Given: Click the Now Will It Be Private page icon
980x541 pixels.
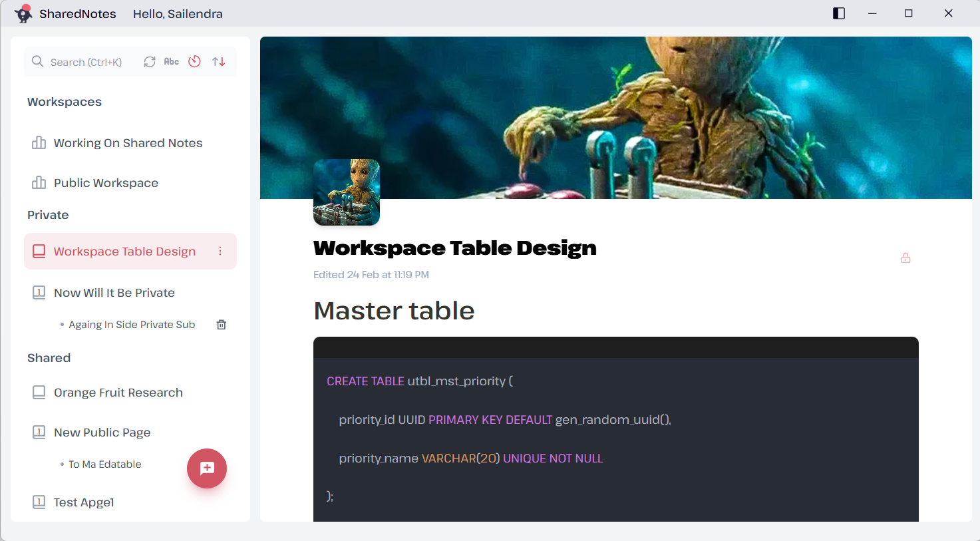Looking at the screenshot, I should (x=39, y=292).
